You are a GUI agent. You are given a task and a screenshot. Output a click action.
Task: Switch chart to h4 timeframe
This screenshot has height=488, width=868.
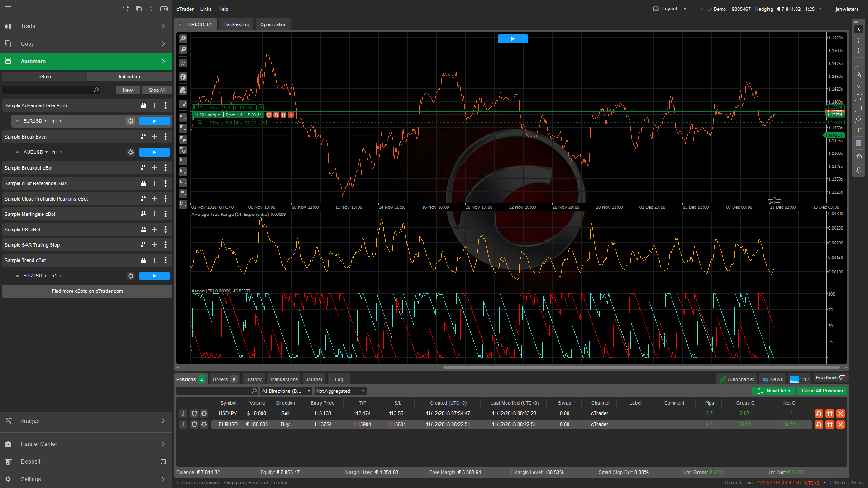pyautogui.click(x=183, y=172)
